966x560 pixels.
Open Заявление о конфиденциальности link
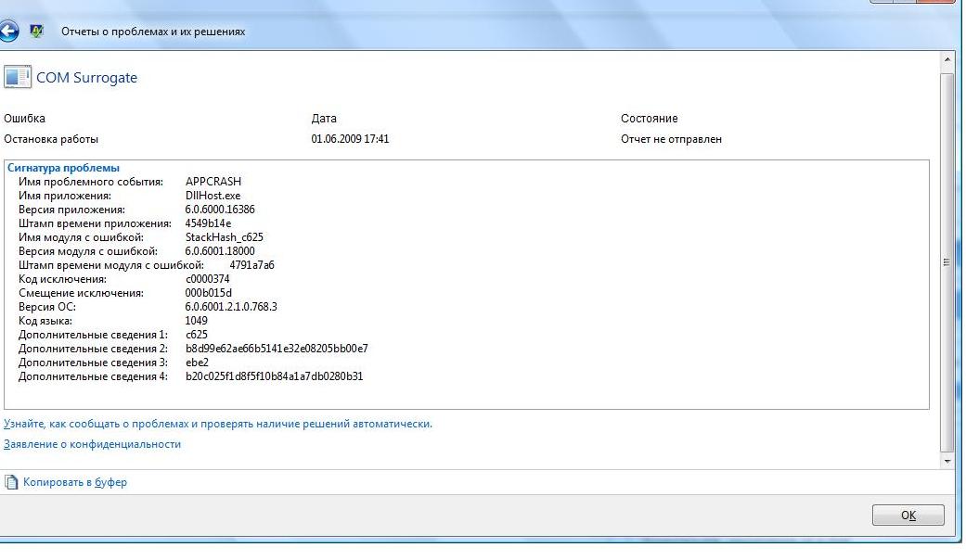(92, 444)
